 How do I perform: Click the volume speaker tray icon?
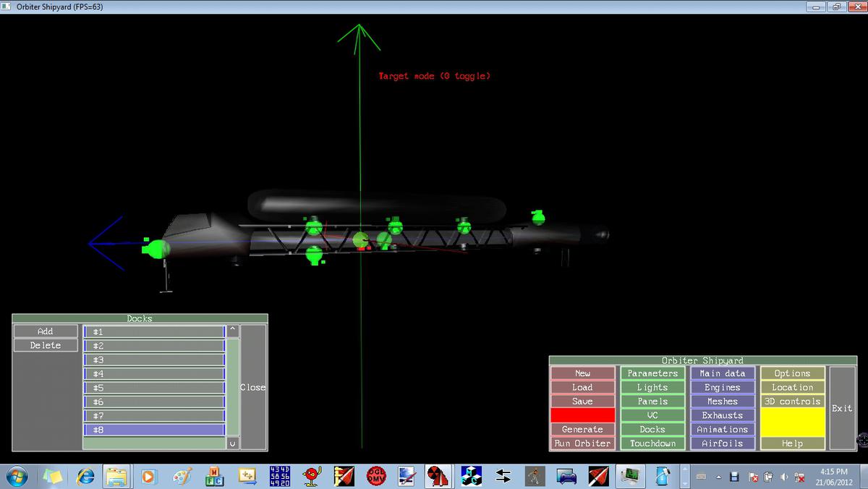[x=784, y=477]
